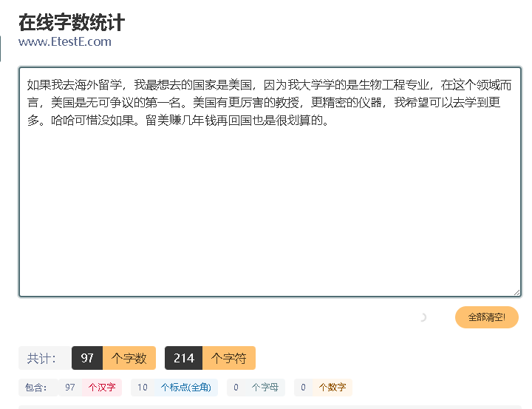The width and height of the screenshot is (532, 409).
Task: Grab the textarea resize handle corner
Action: point(516,292)
